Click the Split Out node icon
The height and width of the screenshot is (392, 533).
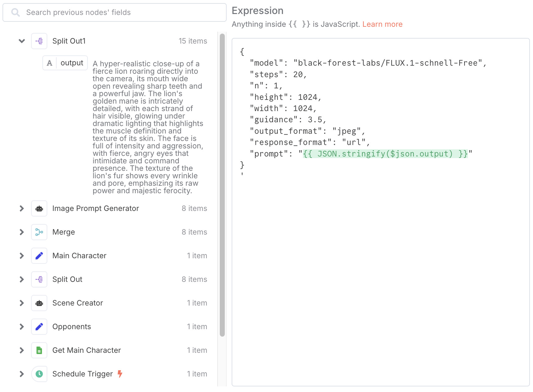(x=39, y=279)
